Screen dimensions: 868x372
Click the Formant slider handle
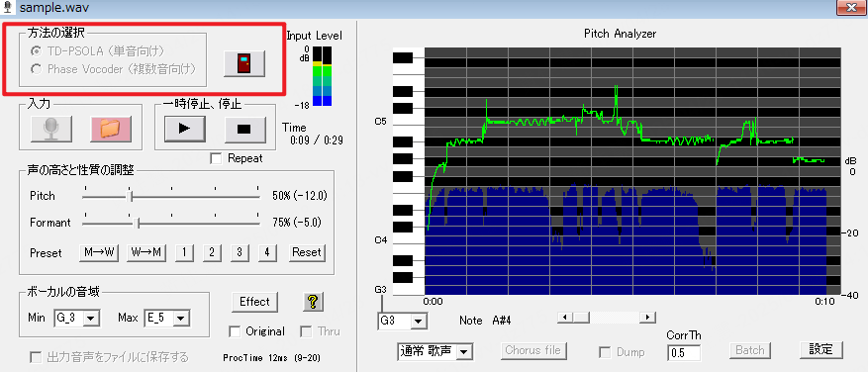(139, 223)
